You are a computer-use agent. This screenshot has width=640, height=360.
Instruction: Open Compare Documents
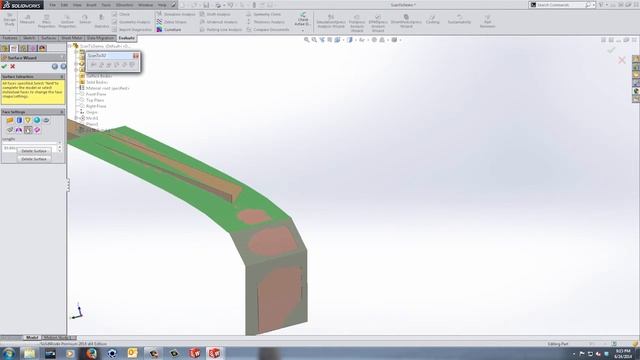pos(268,29)
